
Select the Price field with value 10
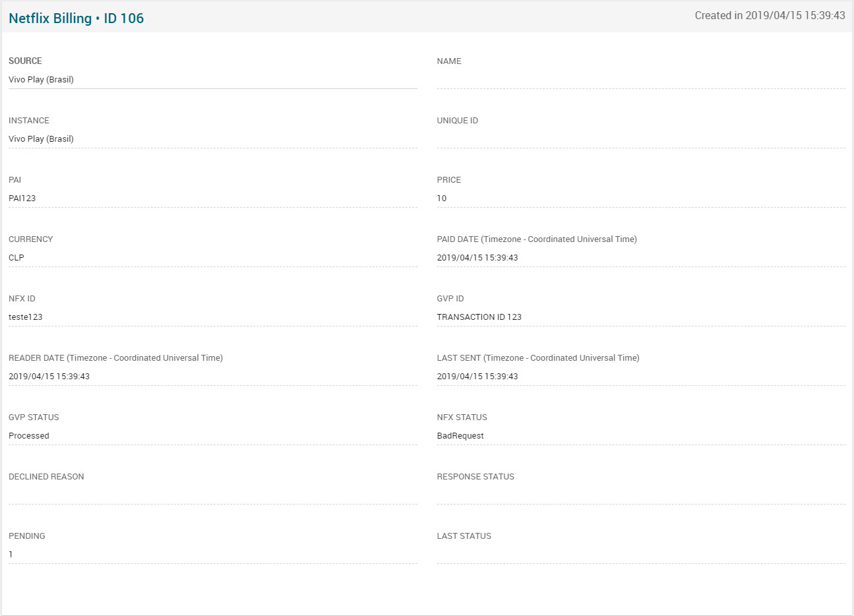tap(640, 199)
